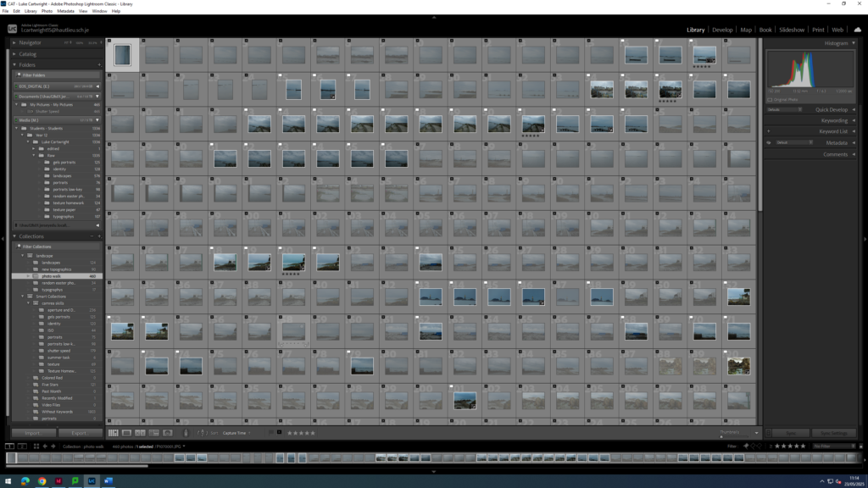Open Capture Time sort dropdown

pos(236,433)
